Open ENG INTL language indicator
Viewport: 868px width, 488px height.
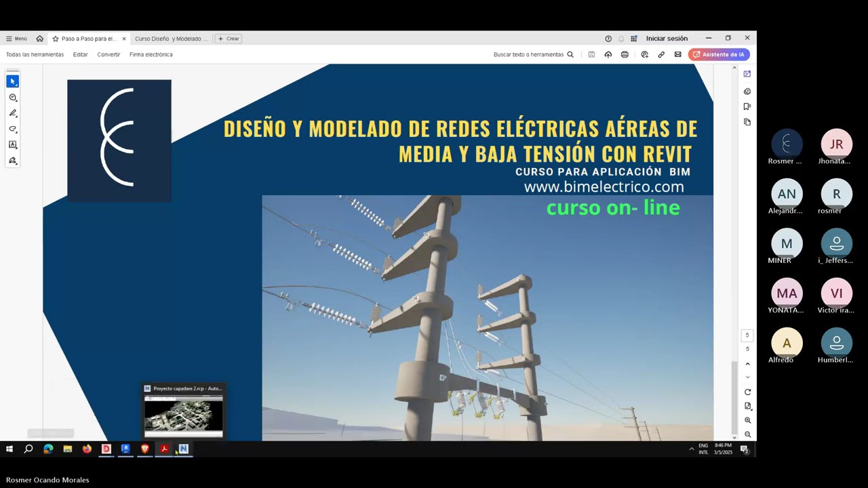[x=703, y=449]
